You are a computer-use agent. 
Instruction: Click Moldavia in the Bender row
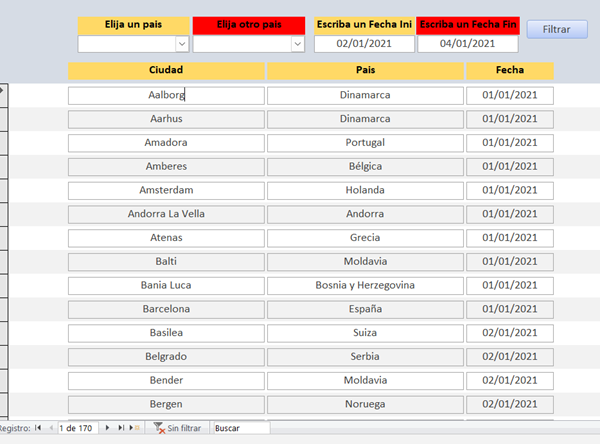365,380
